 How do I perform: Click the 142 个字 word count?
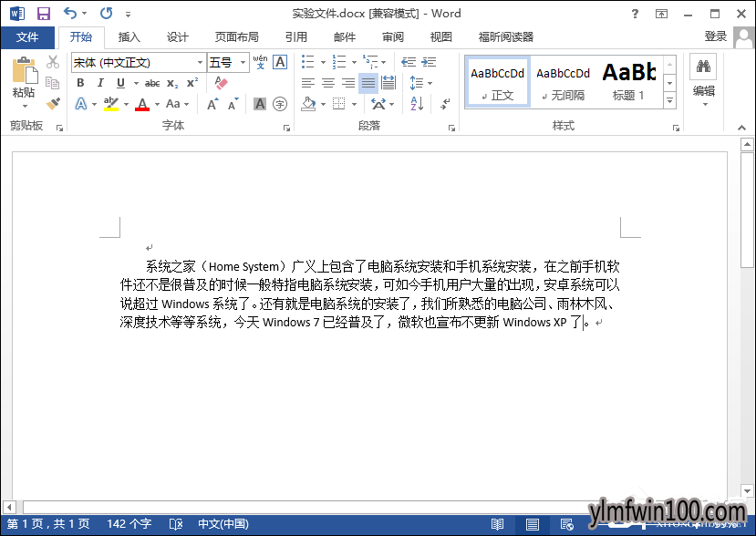coord(129,524)
